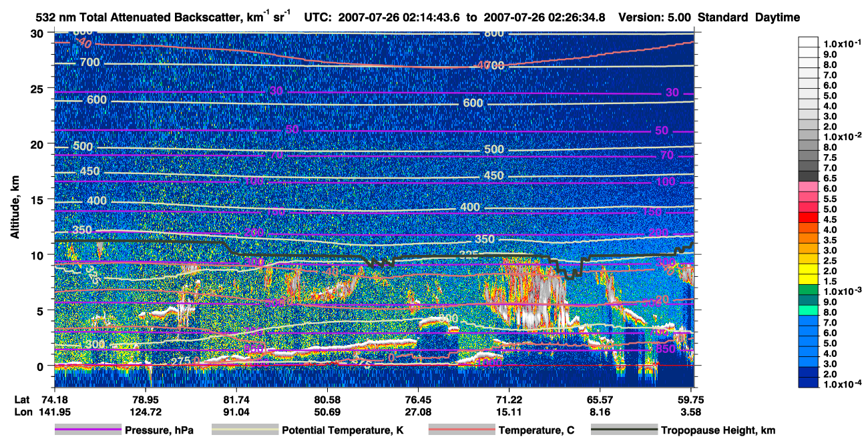Select the end time 2007-07-26 02:26:34.8
This screenshot has width=868, height=445.
[x=544, y=17]
